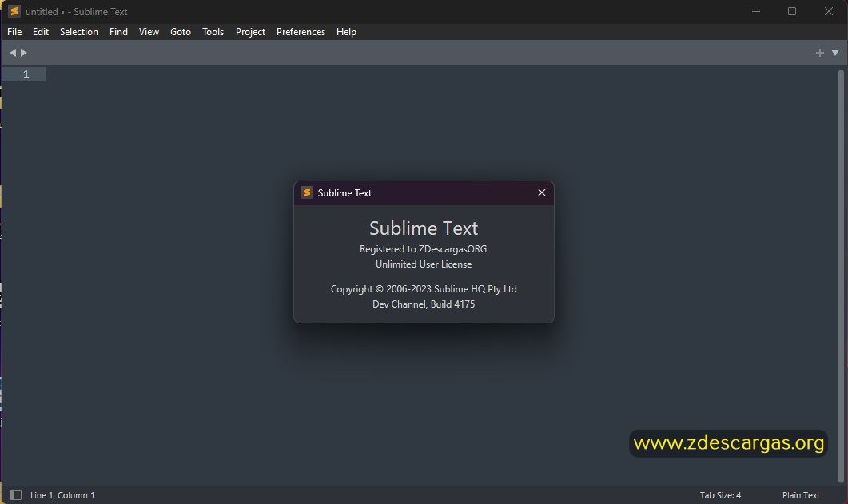Click 'Unlimited User License' text
The height and width of the screenshot is (504, 848).
(x=424, y=264)
